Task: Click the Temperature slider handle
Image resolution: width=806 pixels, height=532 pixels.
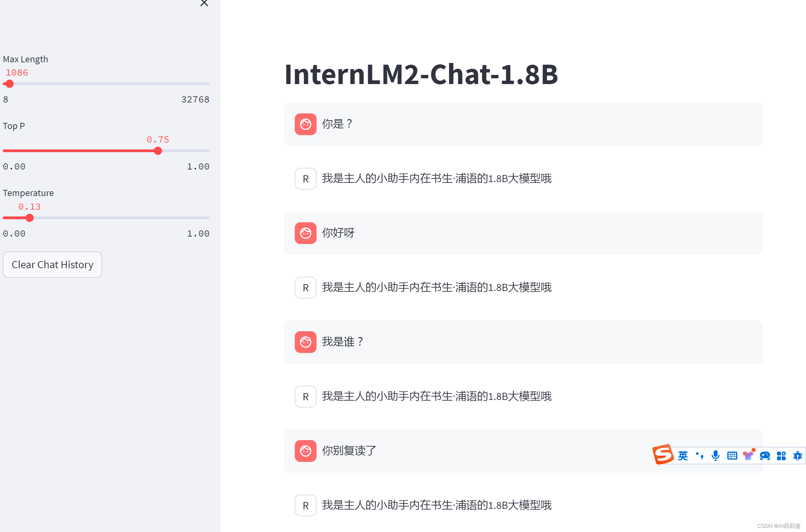Action: pyautogui.click(x=30, y=218)
